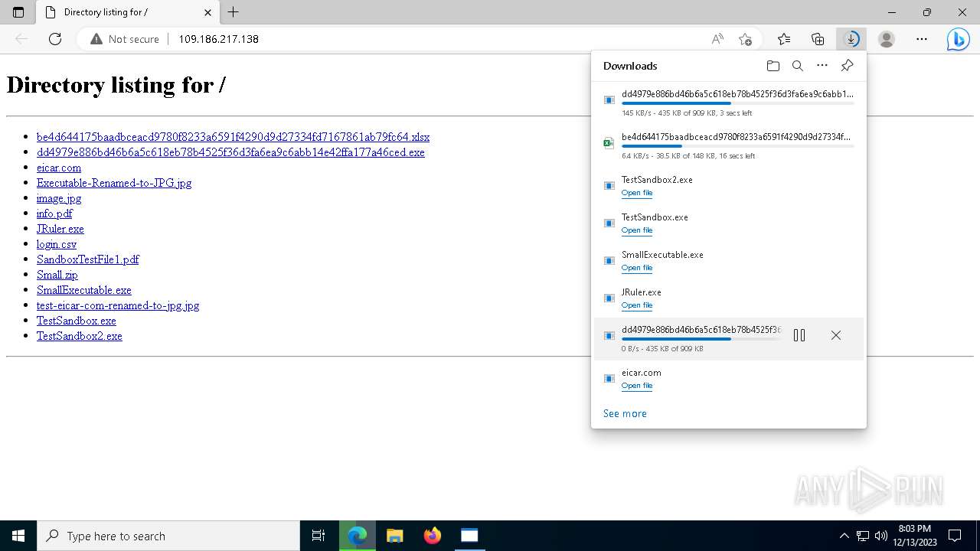The height and width of the screenshot is (551, 980).
Task: Select the Directory listing for / tab
Action: pos(128,12)
